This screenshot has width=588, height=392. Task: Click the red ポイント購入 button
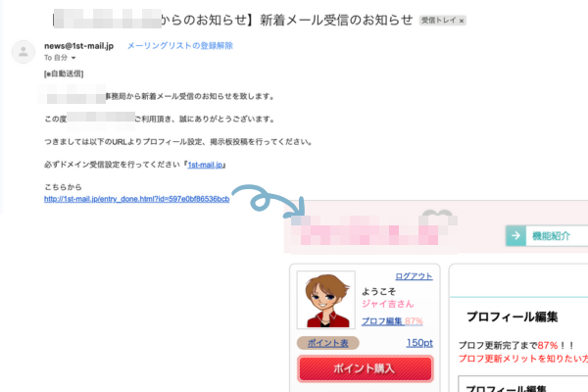(x=366, y=368)
